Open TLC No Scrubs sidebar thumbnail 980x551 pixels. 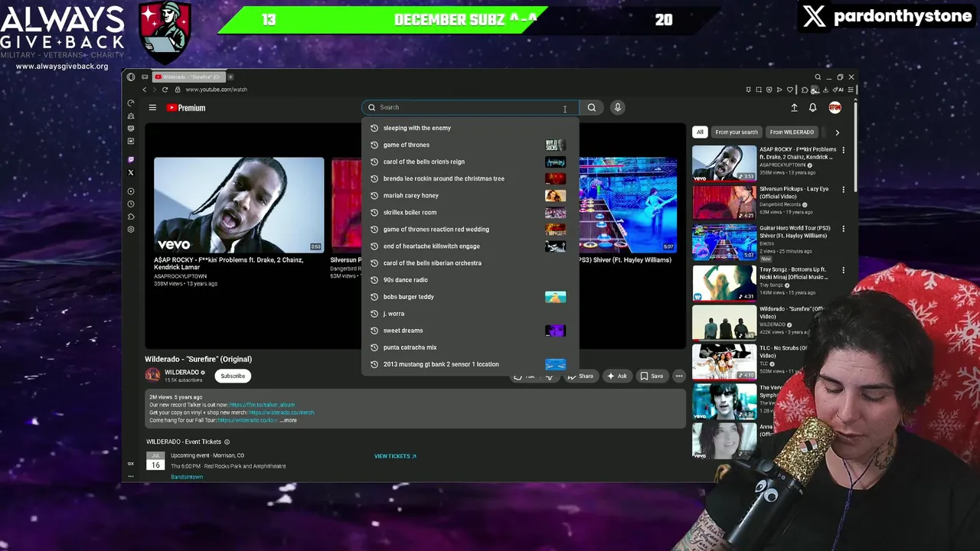click(x=724, y=361)
